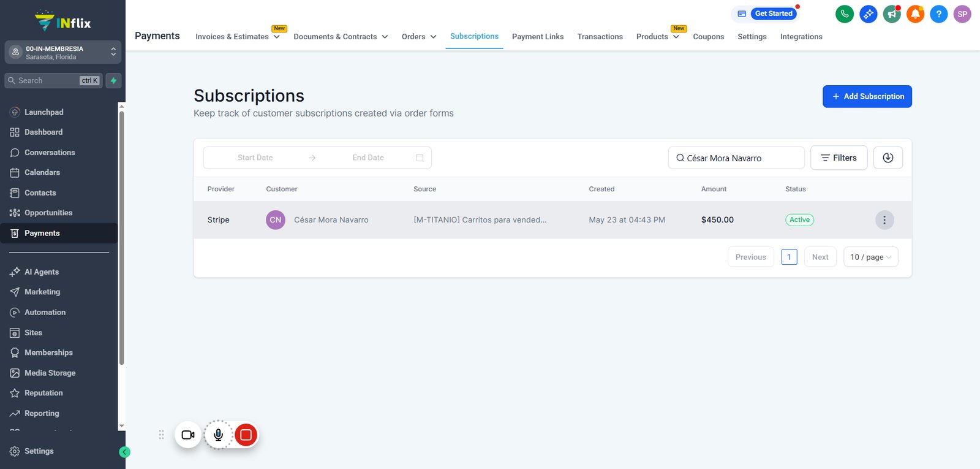Expand the Documents & Contracts dropdown
Viewport: 980px width, 469px height.
[x=341, y=37]
